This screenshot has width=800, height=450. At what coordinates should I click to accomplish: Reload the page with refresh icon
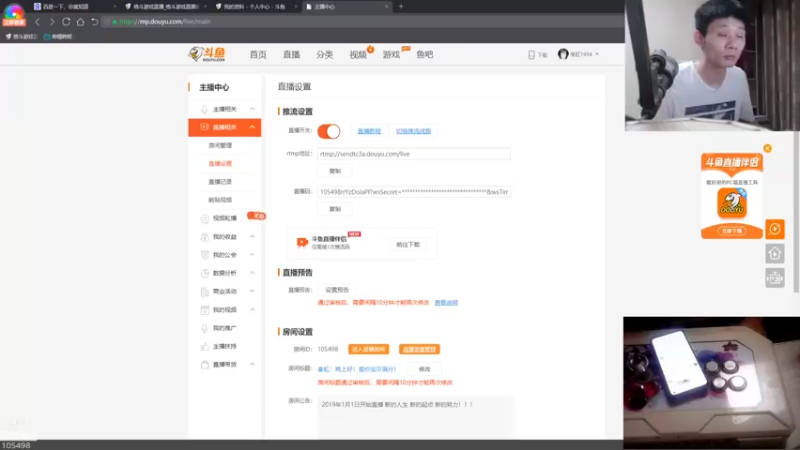(66, 22)
